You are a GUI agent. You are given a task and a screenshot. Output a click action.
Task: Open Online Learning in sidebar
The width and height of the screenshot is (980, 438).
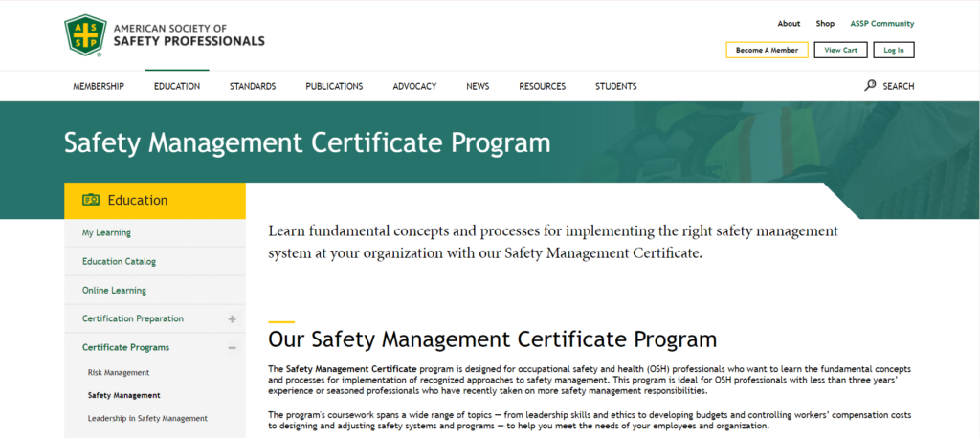pos(114,291)
